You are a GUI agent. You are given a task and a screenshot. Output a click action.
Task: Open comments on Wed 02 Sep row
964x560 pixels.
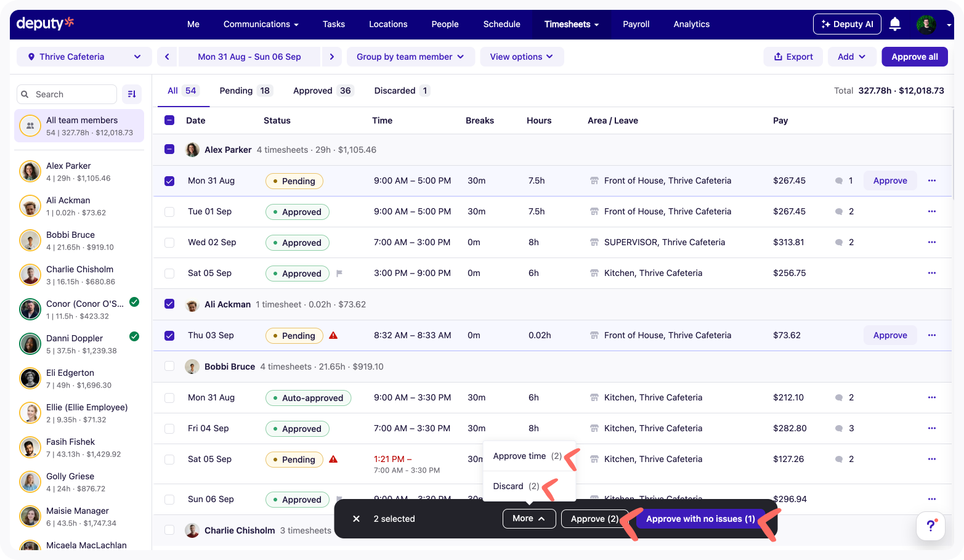844,242
